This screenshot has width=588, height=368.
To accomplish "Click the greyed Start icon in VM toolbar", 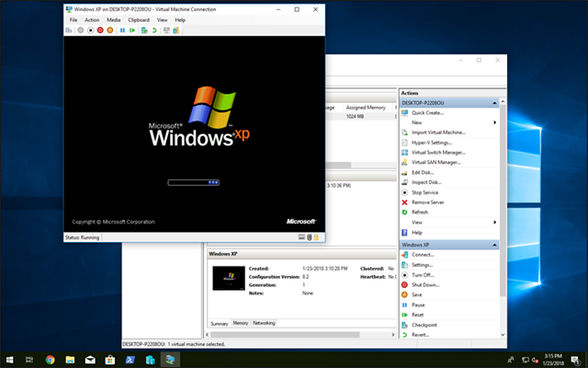I will click(x=81, y=30).
